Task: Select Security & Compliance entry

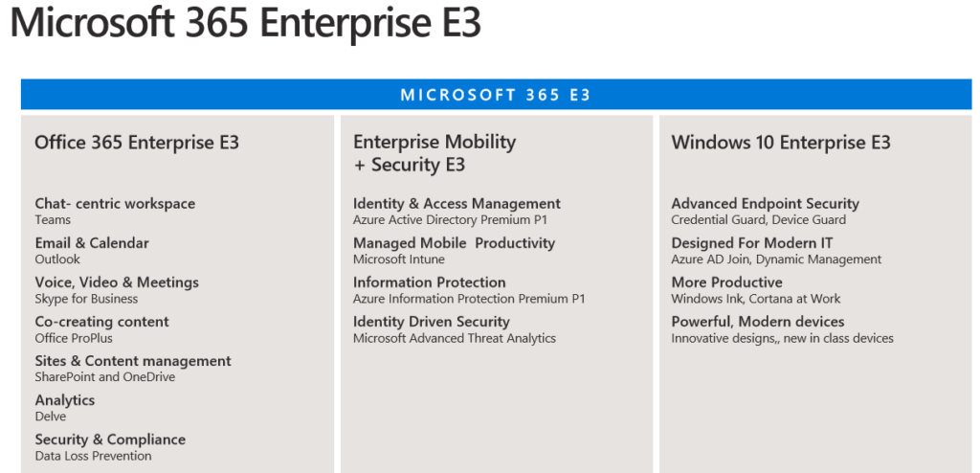Action: pyautogui.click(x=110, y=439)
